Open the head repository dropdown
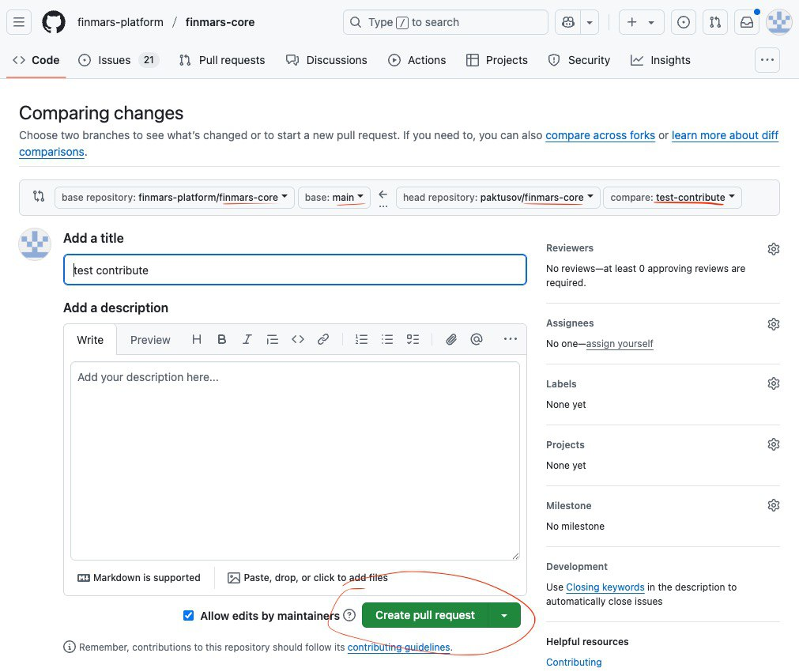This screenshot has height=672, width=799. point(498,198)
